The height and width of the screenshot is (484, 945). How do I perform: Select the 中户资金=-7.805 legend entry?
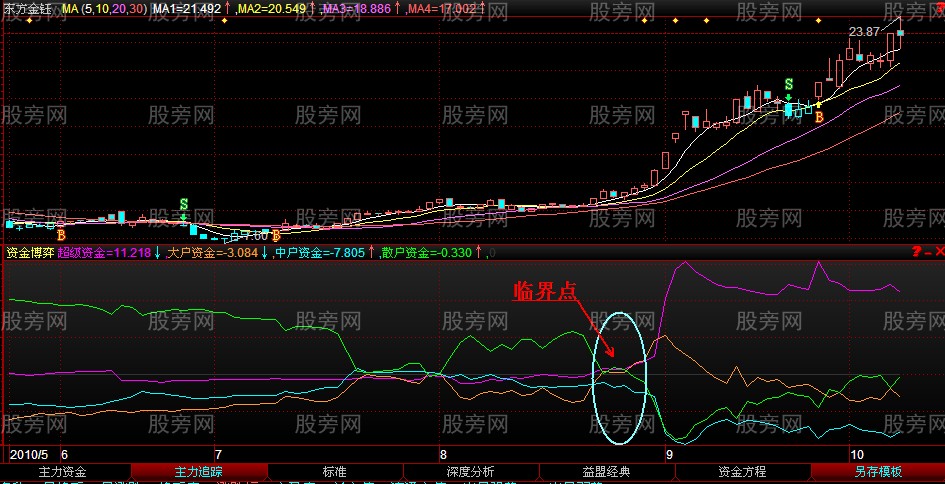pos(320,253)
